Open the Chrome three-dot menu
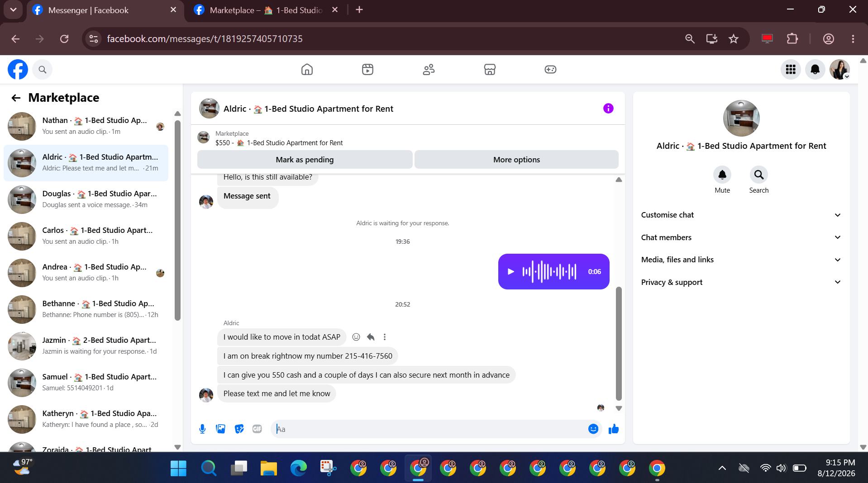Viewport: 868px width, 483px height. pos(853,39)
